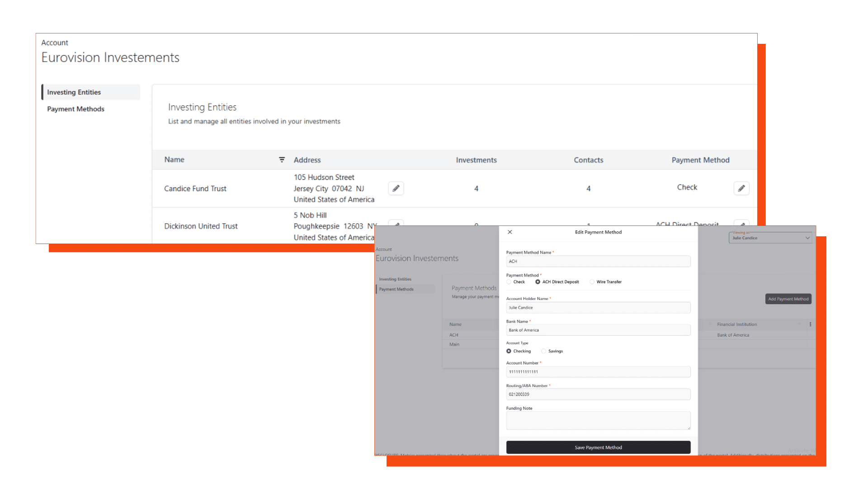Click the Account Number input field
This screenshot has height=488, width=868.
click(598, 372)
